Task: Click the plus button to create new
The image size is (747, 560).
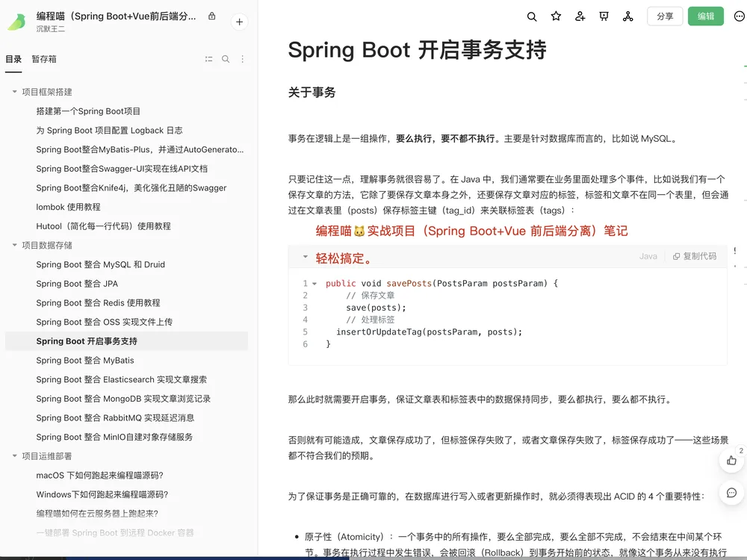Action: 239,22
